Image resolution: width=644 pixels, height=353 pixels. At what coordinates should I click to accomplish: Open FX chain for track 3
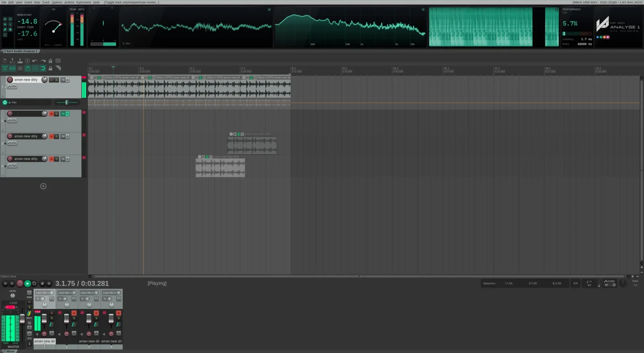click(63, 136)
